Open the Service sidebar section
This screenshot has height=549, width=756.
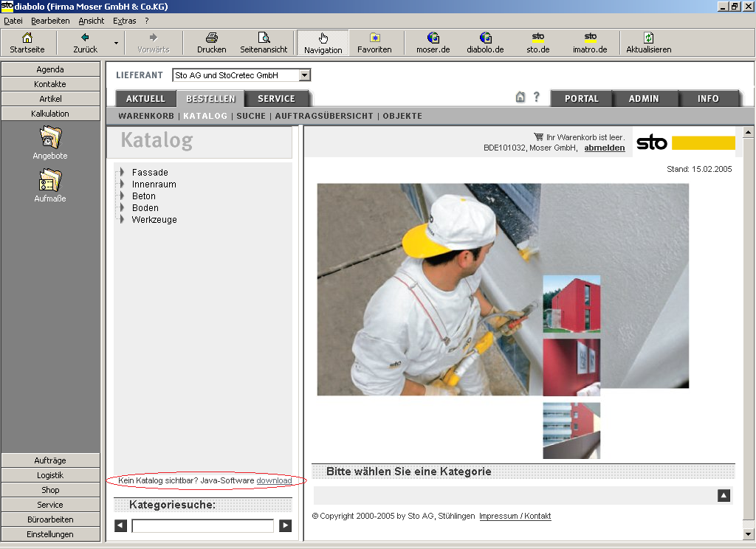click(x=50, y=505)
